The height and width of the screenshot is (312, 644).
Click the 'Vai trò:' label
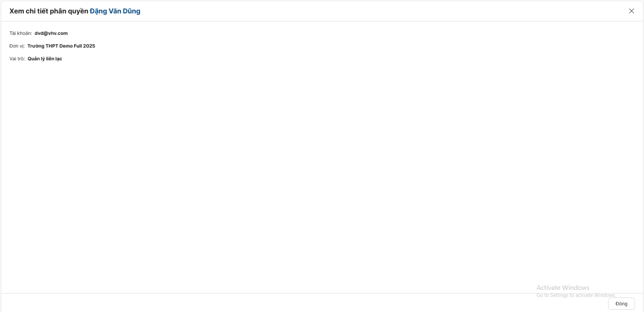click(17, 59)
